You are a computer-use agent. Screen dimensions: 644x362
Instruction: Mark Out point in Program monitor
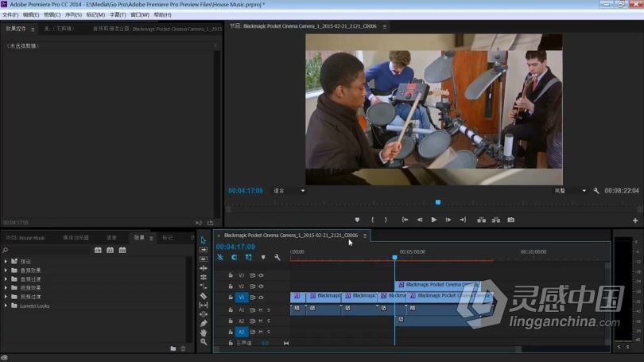386,220
